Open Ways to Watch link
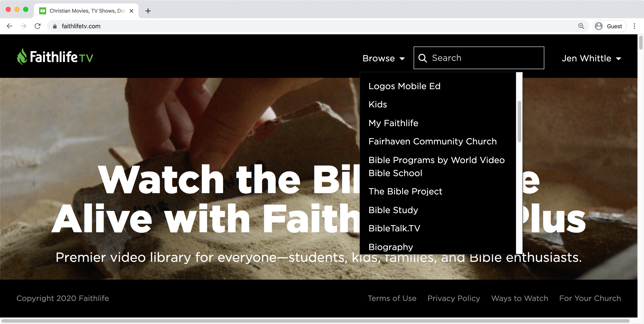Image resolution: width=644 pixels, height=324 pixels. [x=519, y=298]
